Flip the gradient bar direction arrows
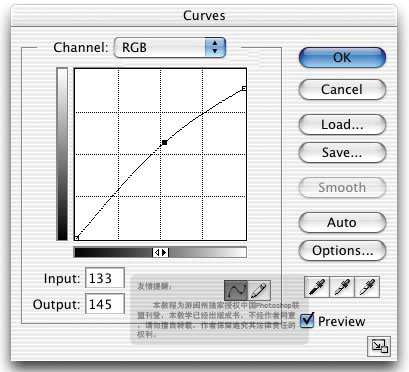This screenshot has width=409, height=372. coord(160,253)
